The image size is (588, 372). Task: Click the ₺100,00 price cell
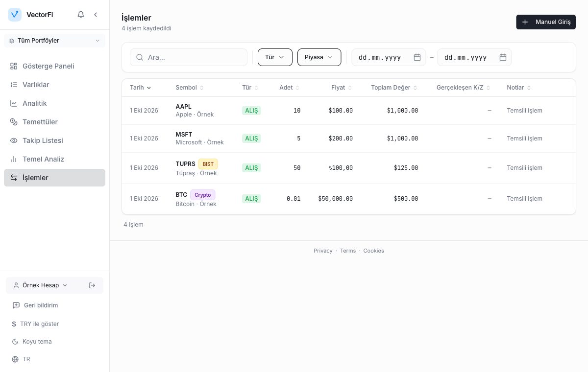(341, 168)
